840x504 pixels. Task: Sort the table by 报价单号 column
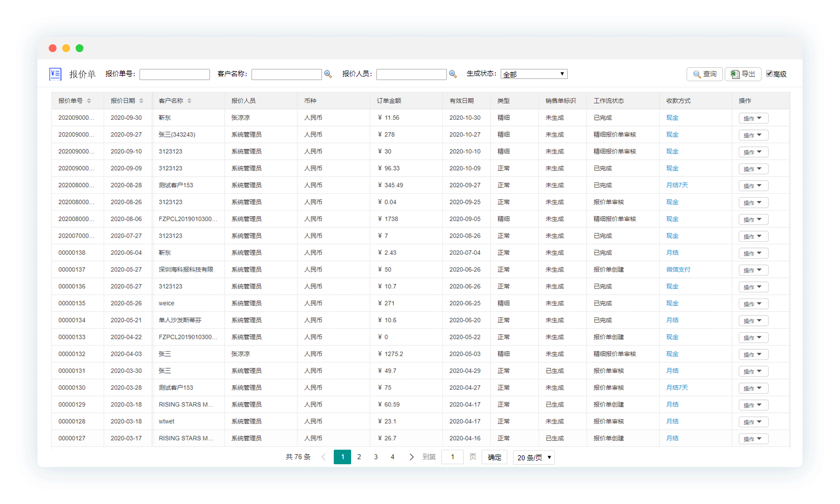(89, 101)
